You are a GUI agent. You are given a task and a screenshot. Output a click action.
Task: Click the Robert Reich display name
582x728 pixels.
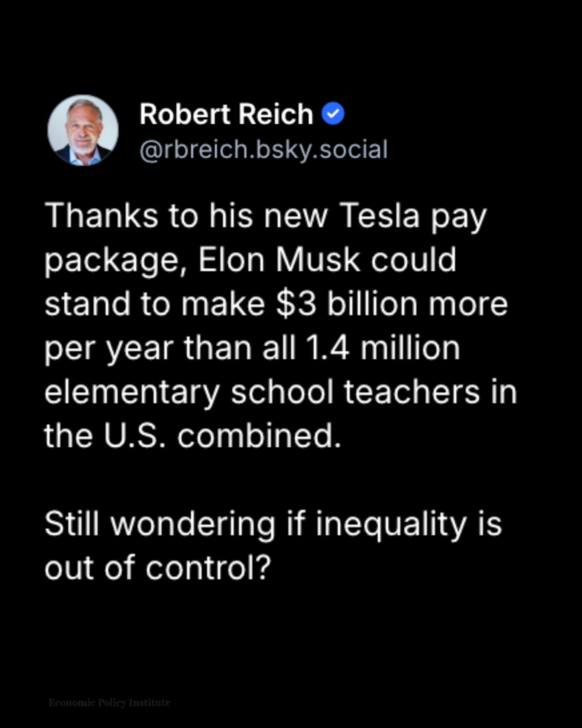click(x=226, y=114)
